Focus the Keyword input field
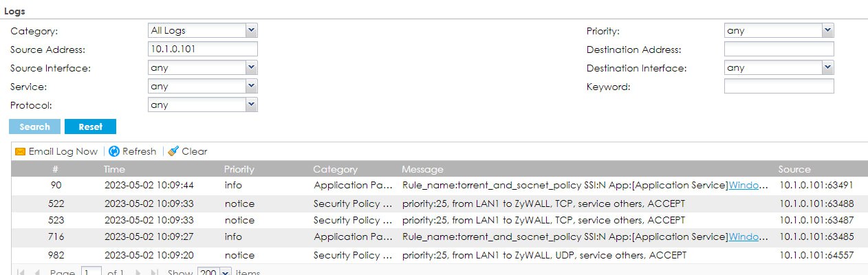 [779, 87]
